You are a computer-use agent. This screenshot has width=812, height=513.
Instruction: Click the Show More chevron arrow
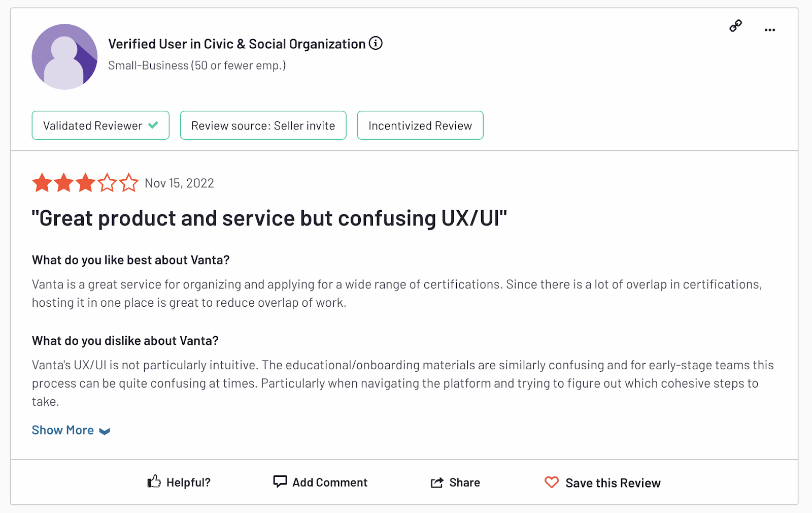pyautogui.click(x=105, y=431)
